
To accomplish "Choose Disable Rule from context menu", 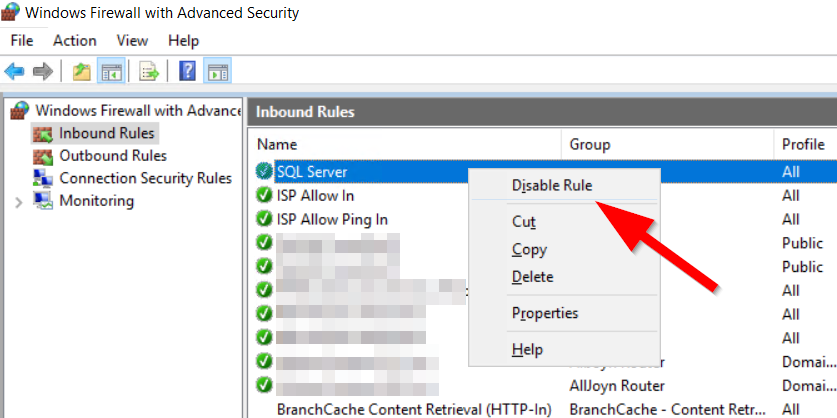I will pyautogui.click(x=552, y=185).
